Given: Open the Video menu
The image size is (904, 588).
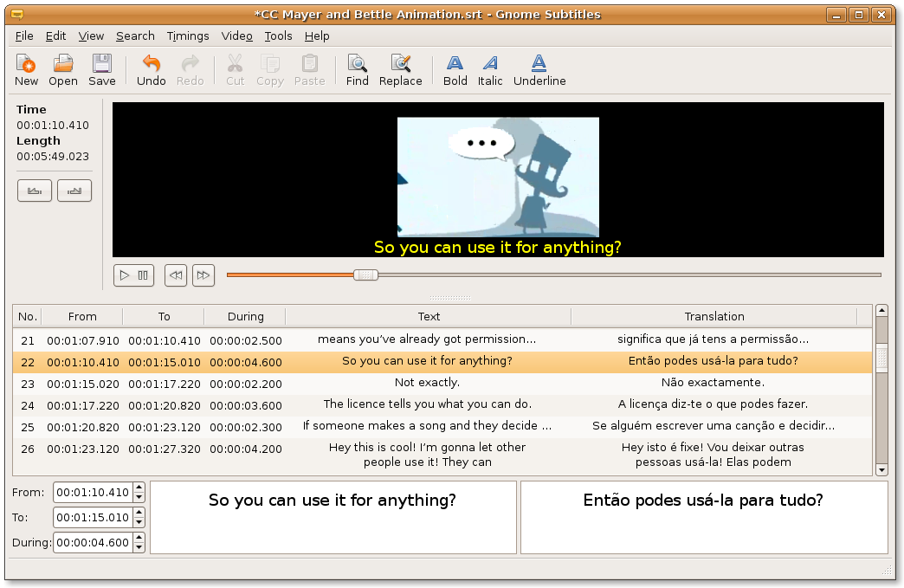Looking at the screenshot, I should point(237,36).
